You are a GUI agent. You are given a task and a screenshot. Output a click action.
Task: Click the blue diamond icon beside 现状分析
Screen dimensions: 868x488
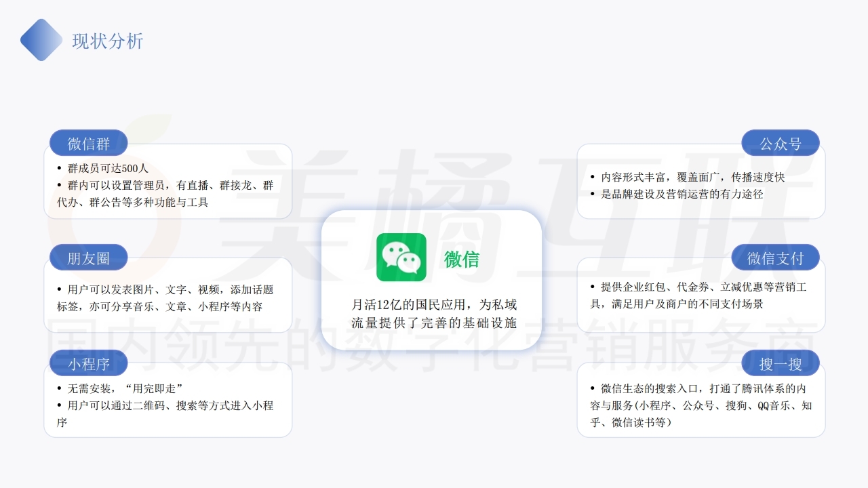(41, 40)
